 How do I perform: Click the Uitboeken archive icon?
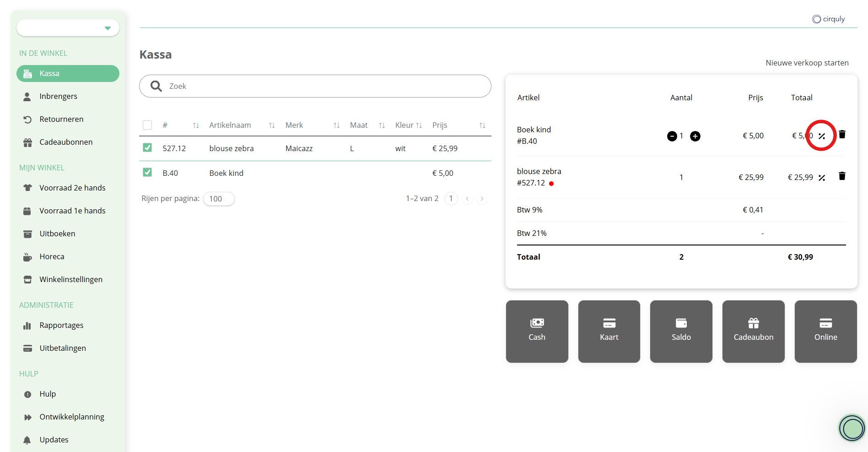tap(27, 234)
